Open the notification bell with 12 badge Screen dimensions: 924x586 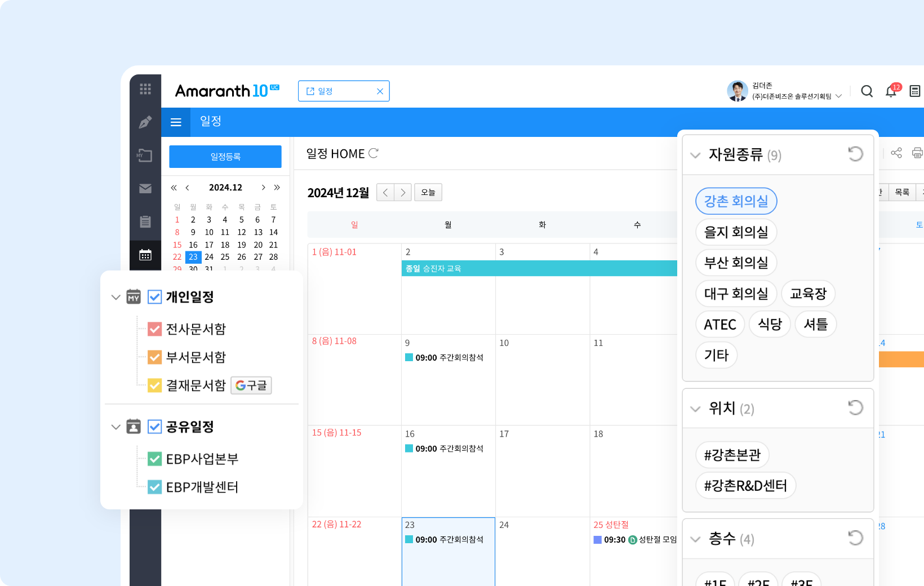pyautogui.click(x=892, y=91)
